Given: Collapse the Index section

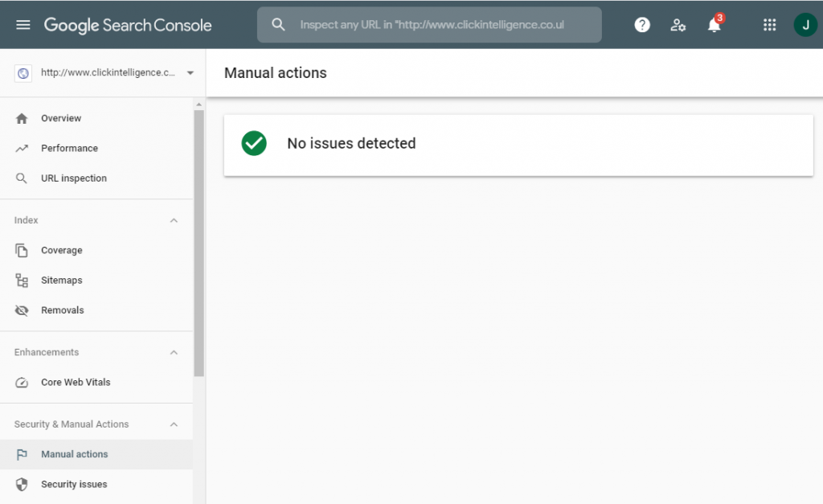Looking at the screenshot, I should [174, 220].
